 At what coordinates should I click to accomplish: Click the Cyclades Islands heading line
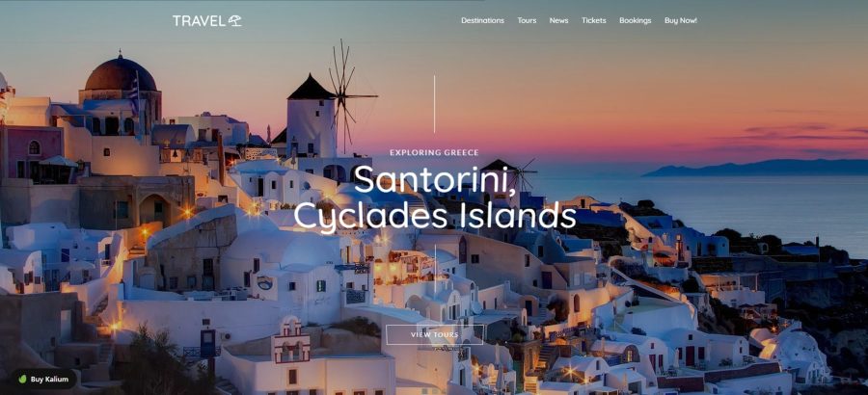click(x=435, y=215)
